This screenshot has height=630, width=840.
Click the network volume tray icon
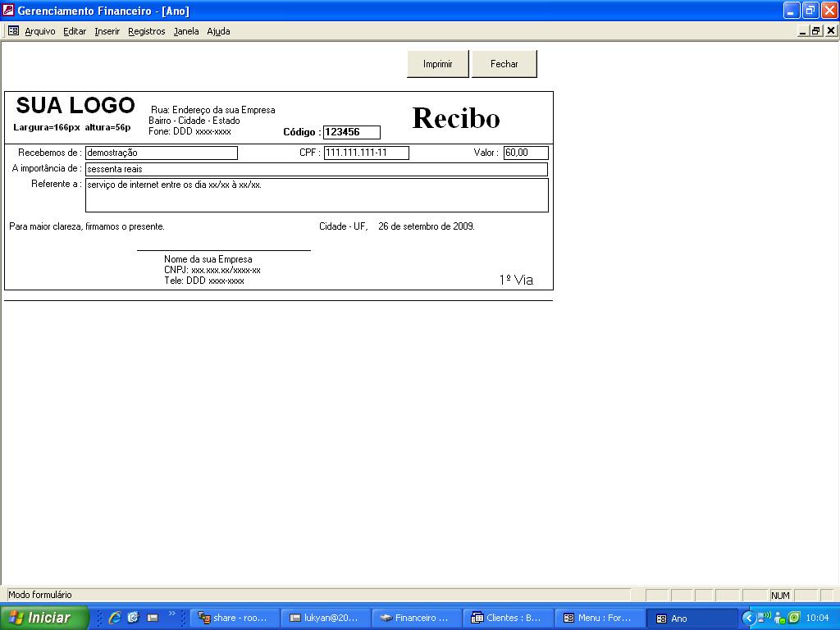point(764,618)
